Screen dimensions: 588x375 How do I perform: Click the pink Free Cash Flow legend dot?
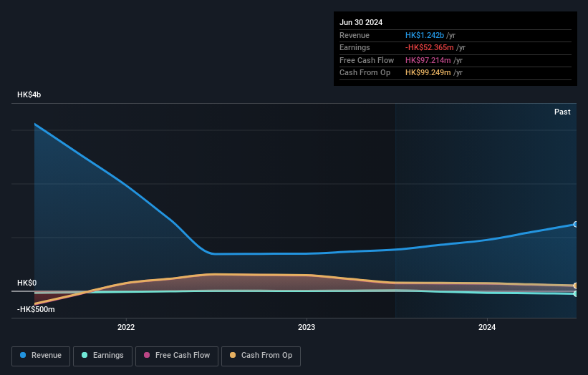pos(147,355)
